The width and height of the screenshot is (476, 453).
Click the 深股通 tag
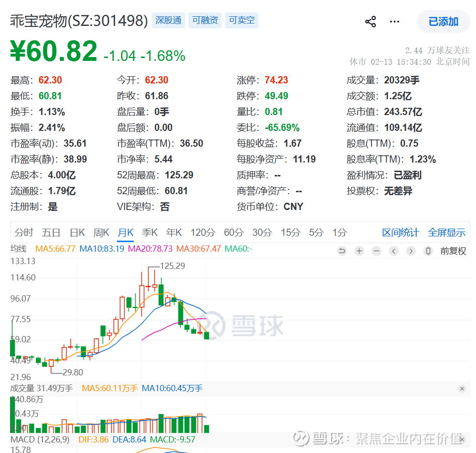click(168, 20)
